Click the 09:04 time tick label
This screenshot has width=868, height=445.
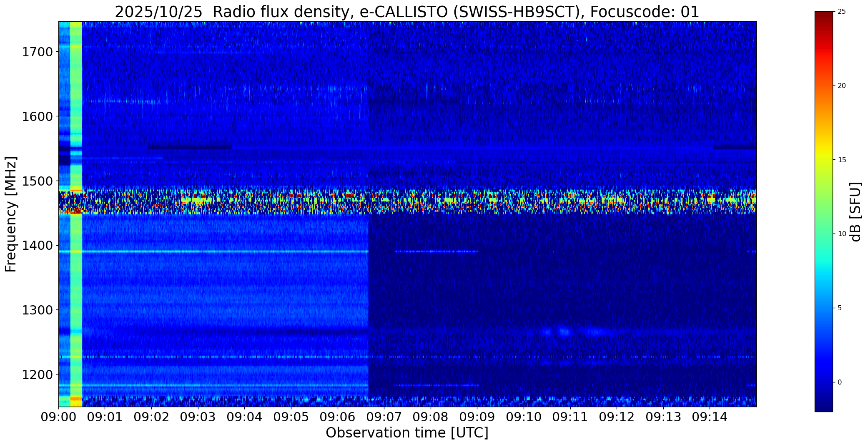point(244,417)
